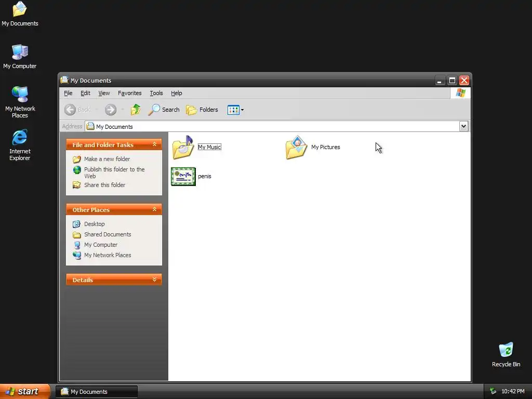Click the Share this folder icon
The width and height of the screenshot is (532, 399).
(77, 185)
